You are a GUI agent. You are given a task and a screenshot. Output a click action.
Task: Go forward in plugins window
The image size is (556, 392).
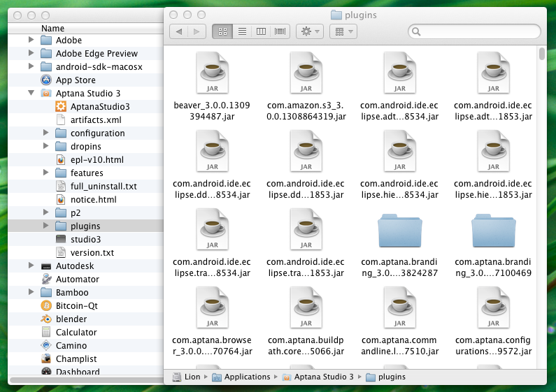[197, 31]
